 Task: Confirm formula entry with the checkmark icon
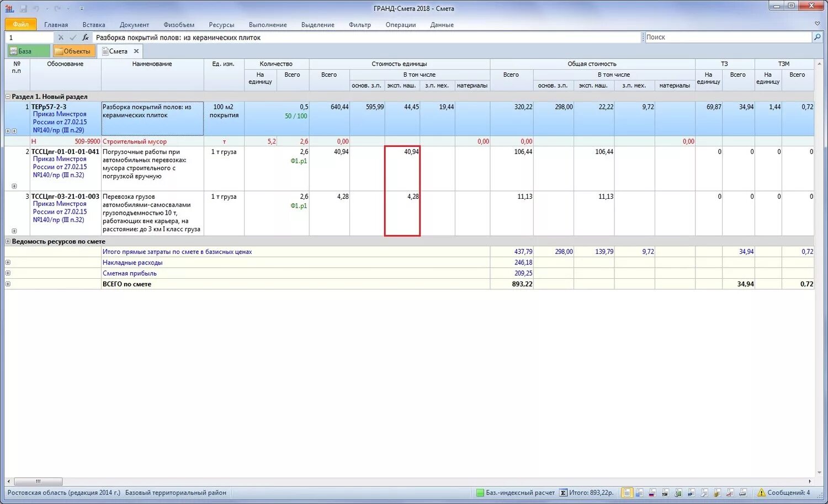click(73, 38)
